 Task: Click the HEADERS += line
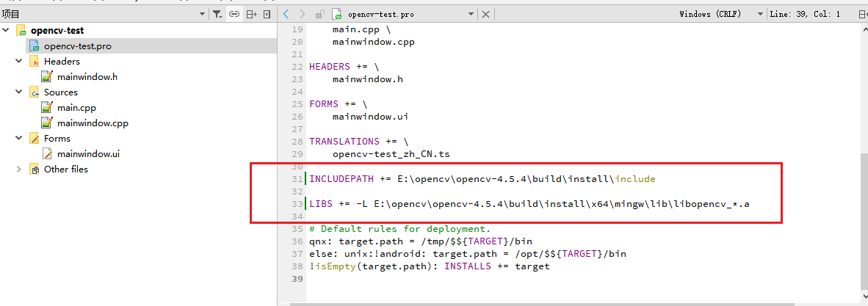pos(344,66)
